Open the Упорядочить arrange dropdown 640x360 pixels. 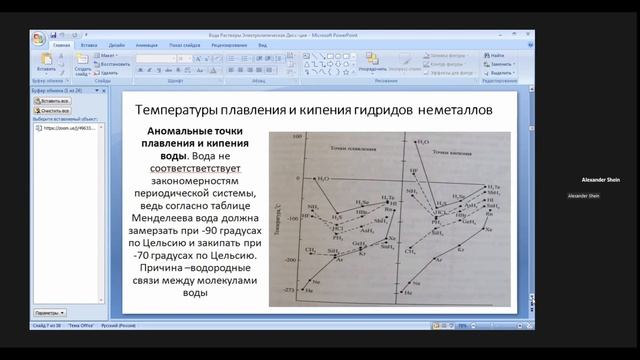point(372,62)
